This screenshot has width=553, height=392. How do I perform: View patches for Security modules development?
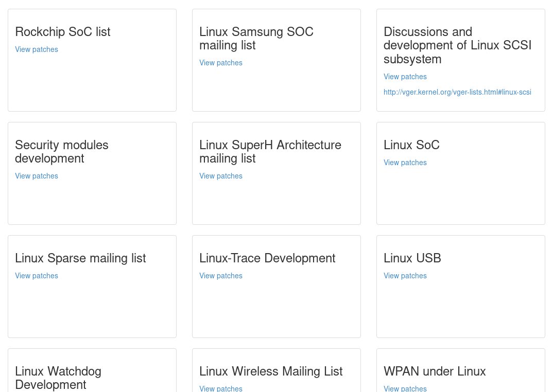coord(37,176)
